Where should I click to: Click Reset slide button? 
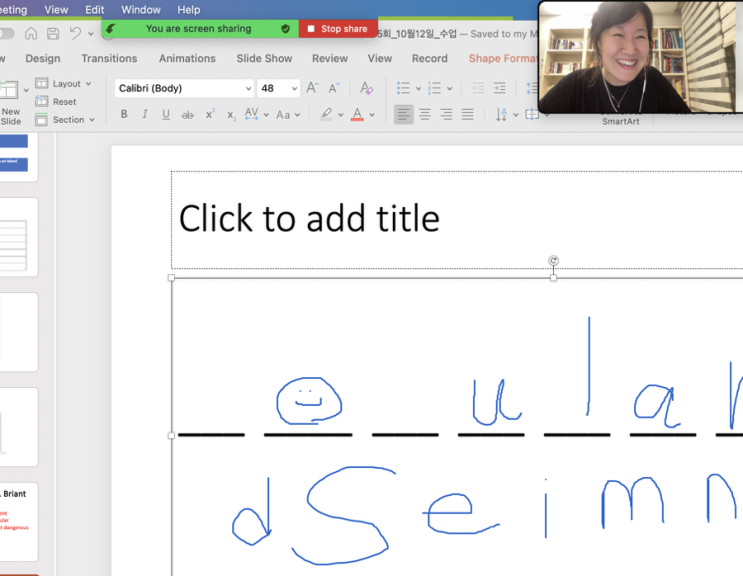56,101
